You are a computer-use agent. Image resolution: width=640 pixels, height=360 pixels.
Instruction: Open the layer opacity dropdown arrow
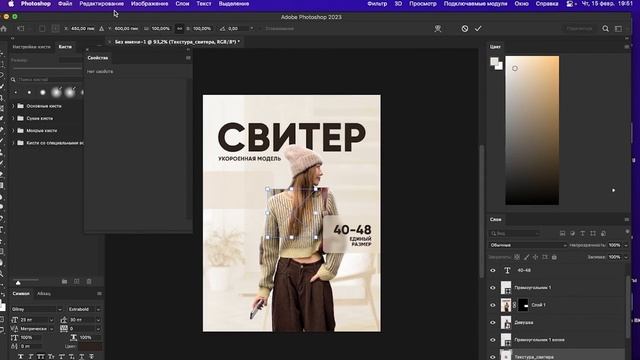626,245
